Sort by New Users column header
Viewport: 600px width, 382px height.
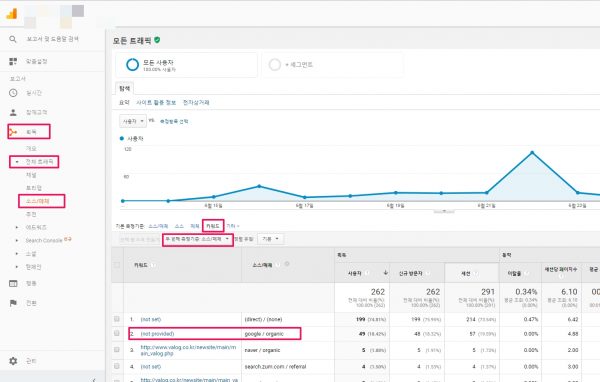(410, 273)
